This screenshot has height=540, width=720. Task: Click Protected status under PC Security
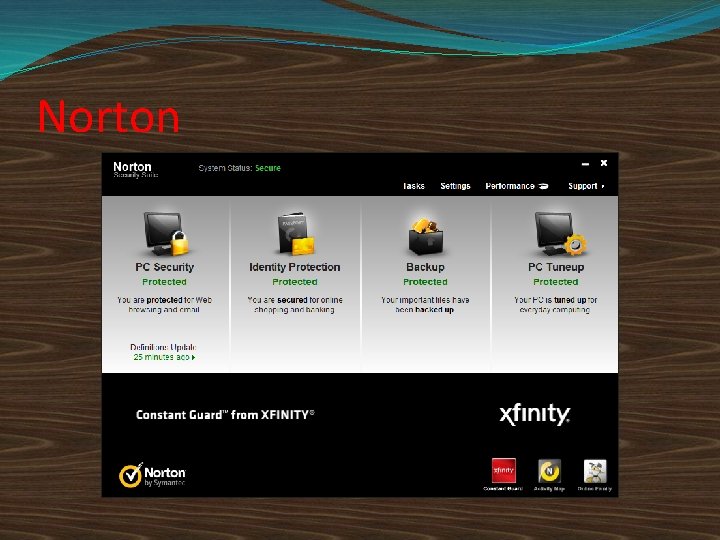tap(164, 282)
